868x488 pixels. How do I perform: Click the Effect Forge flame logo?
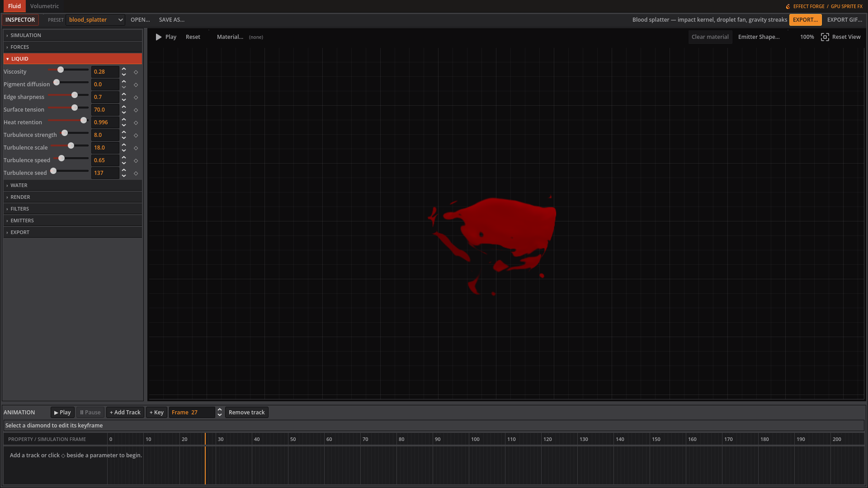[788, 6]
